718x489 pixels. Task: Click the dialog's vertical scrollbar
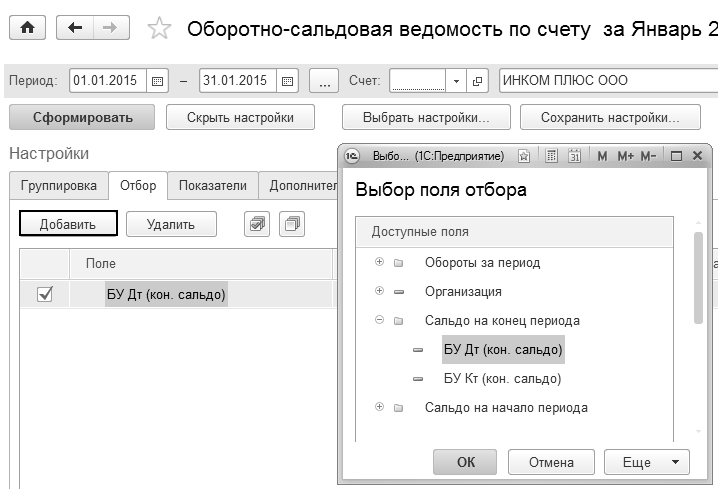698,280
